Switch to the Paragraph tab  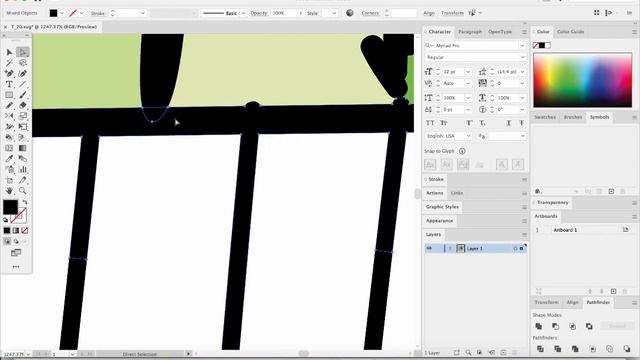click(470, 31)
